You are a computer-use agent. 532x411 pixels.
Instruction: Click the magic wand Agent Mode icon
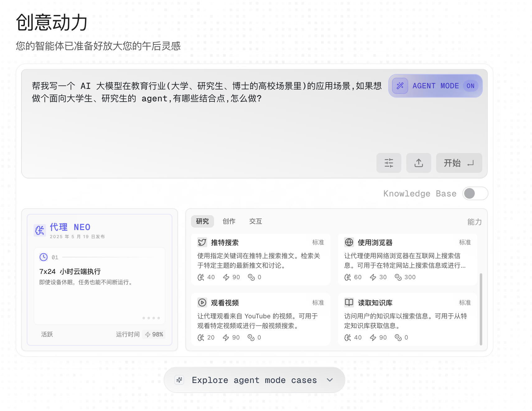tap(400, 86)
